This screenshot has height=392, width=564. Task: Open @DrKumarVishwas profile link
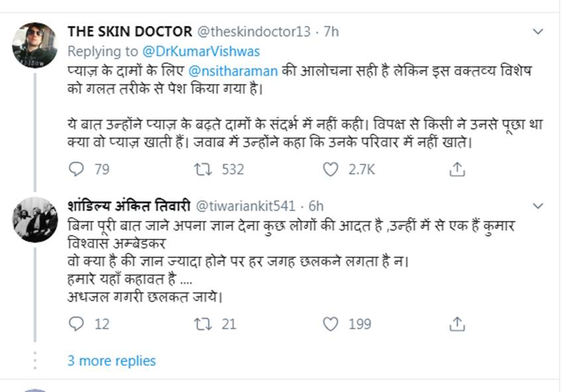(200, 51)
